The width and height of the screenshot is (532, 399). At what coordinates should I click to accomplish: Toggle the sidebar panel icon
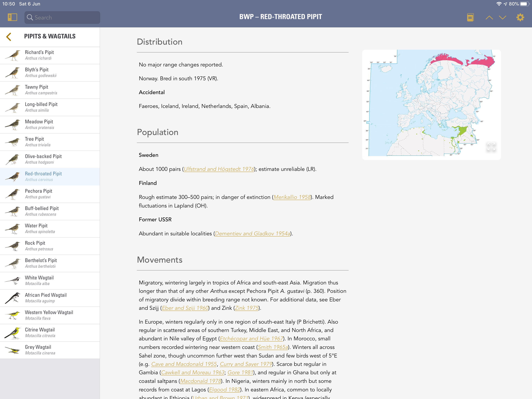click(x=12, y=17)
